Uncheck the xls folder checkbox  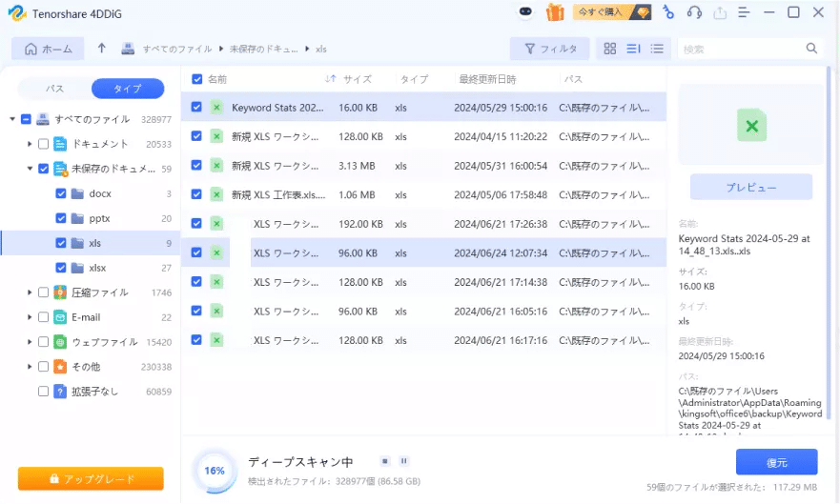click(60, 243)
